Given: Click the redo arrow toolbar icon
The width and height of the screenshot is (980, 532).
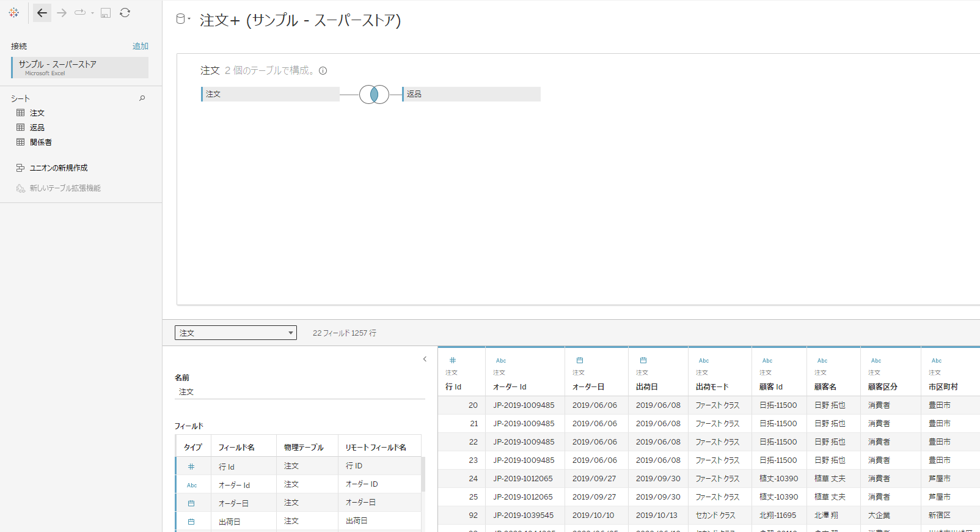Looking at the screenshot, I should (x=80, y=12).
